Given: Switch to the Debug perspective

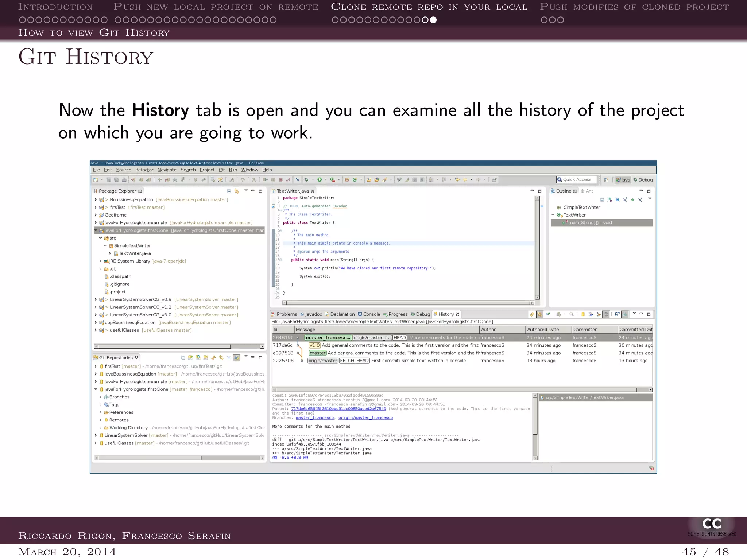Looking at the screenshot, I should [x=643, y=180].
